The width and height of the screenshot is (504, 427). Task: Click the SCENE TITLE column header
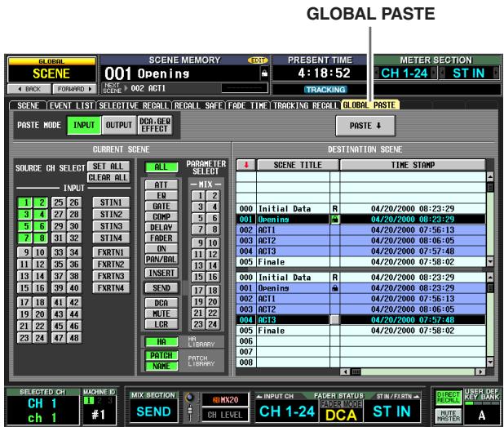298,165
